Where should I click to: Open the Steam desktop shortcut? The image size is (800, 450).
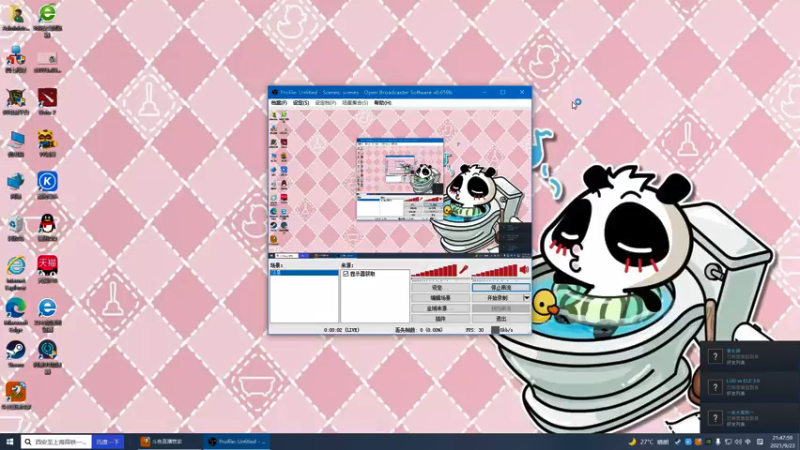(x=16, y=354)
